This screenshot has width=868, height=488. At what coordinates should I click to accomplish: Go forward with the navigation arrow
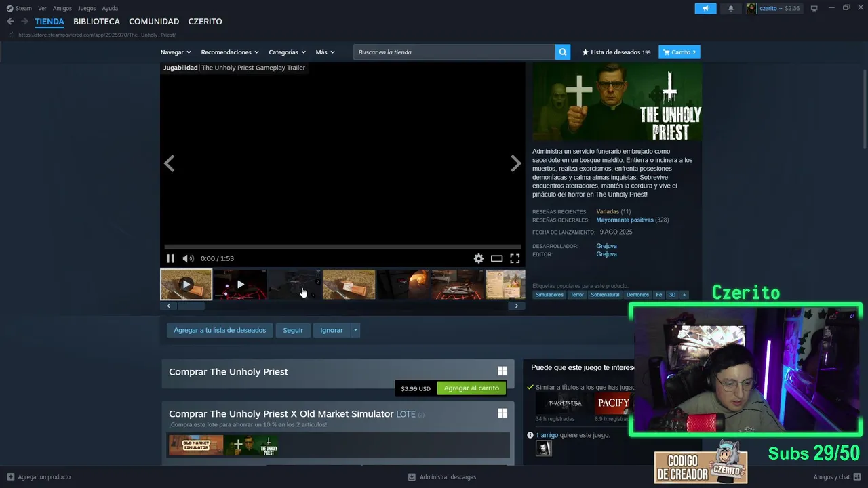pos(24,22)
